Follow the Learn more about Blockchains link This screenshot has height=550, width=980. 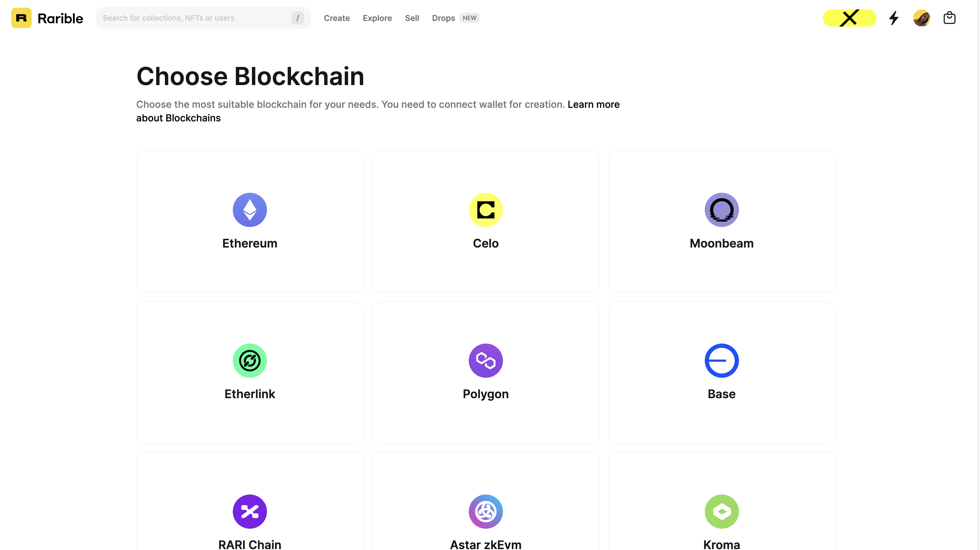pyautogui.click(x=593, y=104)
